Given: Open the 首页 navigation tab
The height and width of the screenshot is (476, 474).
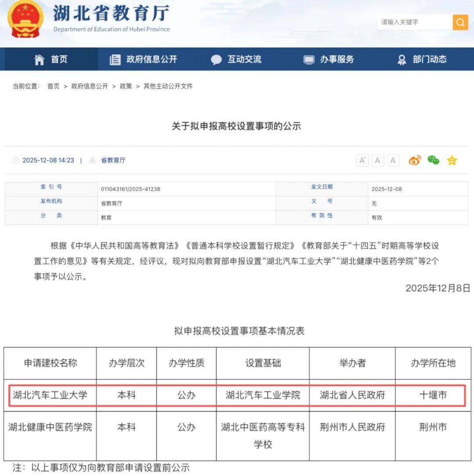Looking at the screenshot, I should pyautogui.click(x=51, y=59).
